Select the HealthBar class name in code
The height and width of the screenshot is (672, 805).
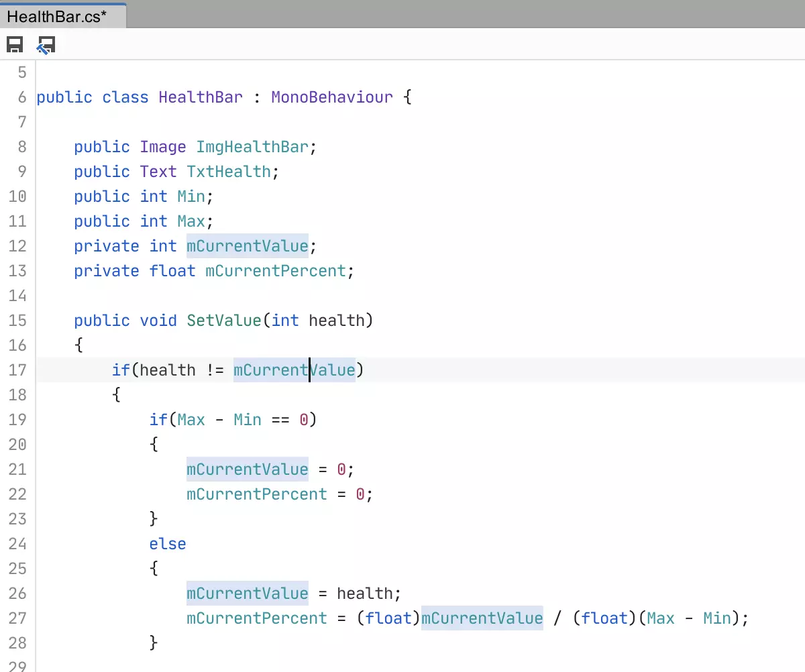(x=200, y=97)
